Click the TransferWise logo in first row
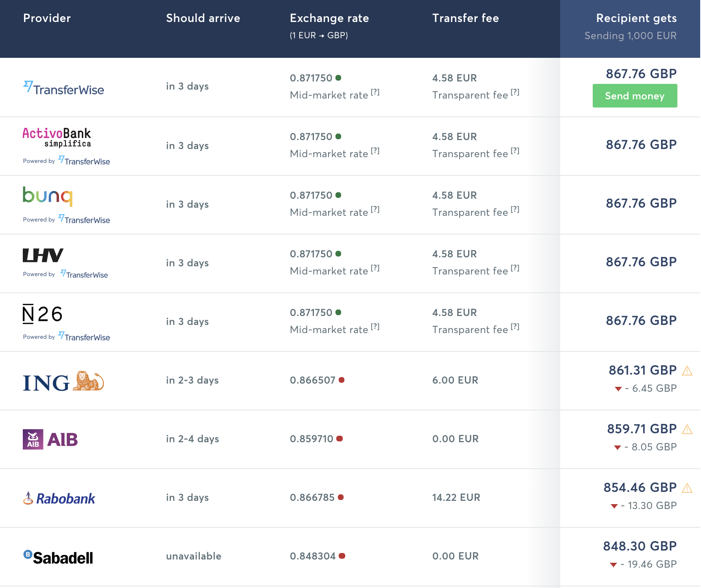The image size is (701, 588). pos(64,88)
